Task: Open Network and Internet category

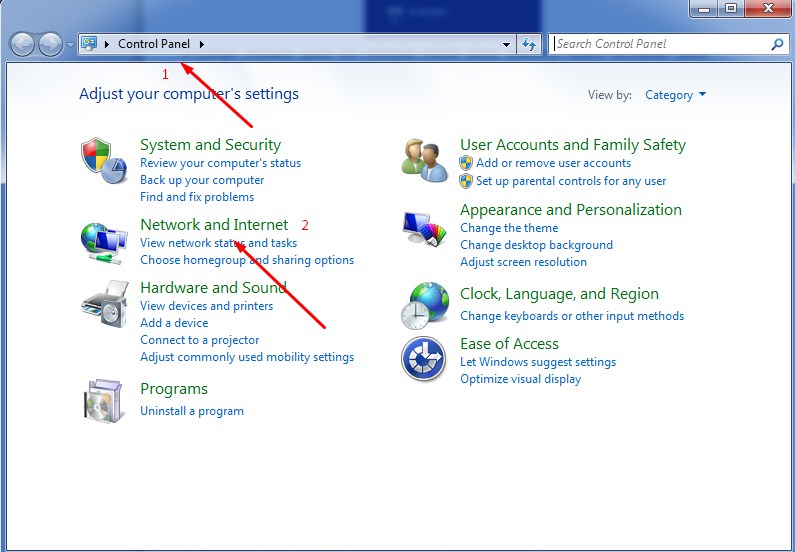Action: [x=214, y=225]
